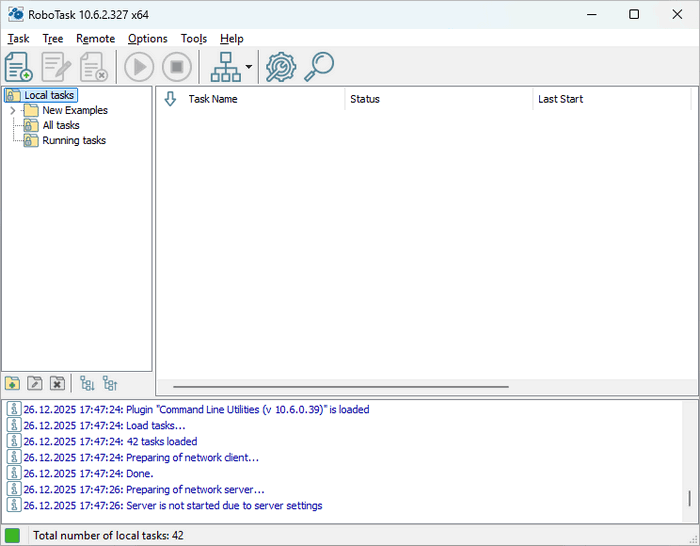Click the Delete Task toolbar icon
Screen dimensions: 700x546
click(x=93, y=67)
